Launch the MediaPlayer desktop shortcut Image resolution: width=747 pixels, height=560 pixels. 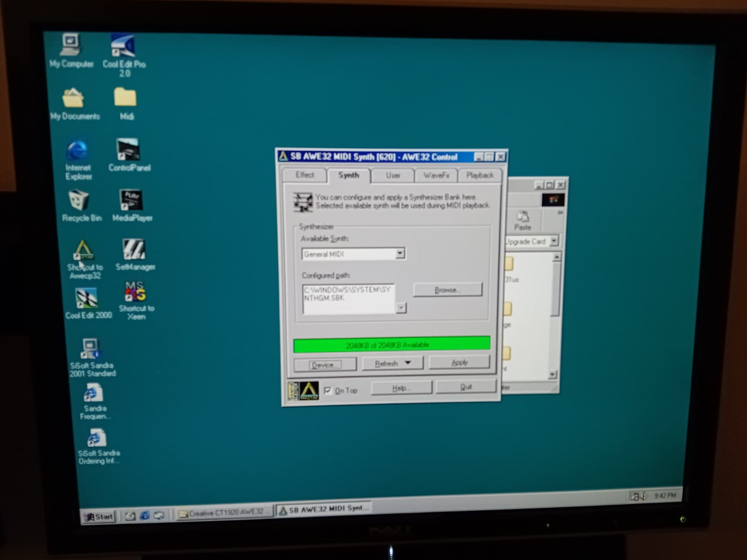pyautogui.click(x=131, y=201)
